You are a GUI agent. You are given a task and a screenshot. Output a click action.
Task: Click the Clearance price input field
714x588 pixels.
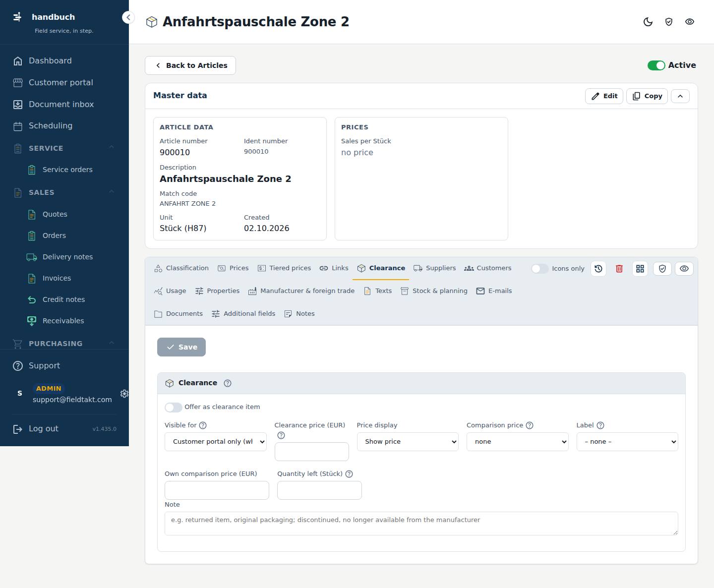[312, 452]
